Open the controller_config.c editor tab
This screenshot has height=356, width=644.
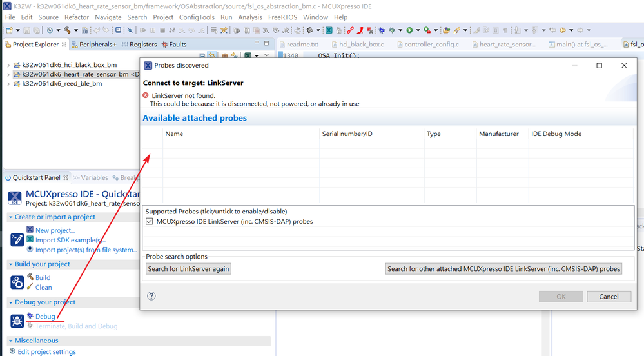(427, 44)
